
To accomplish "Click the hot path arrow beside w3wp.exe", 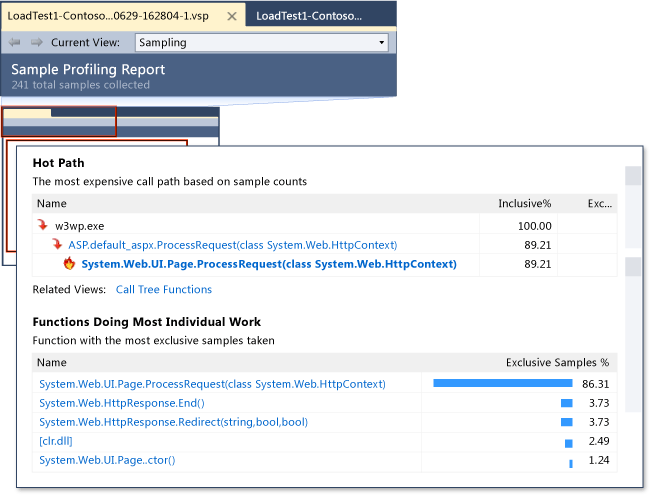I will 42,225.
